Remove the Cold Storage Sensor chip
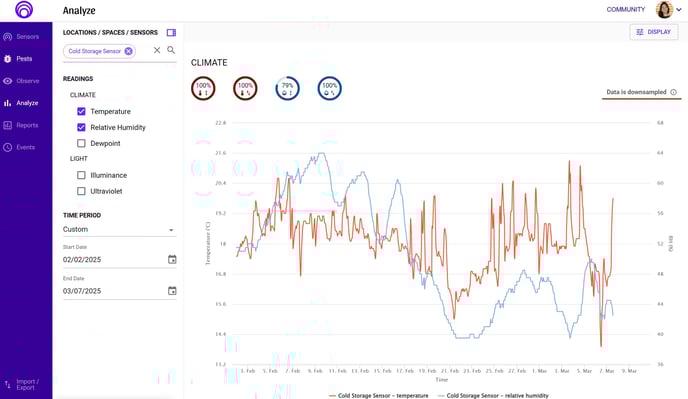The image size is (688, 399). (128, 51)
